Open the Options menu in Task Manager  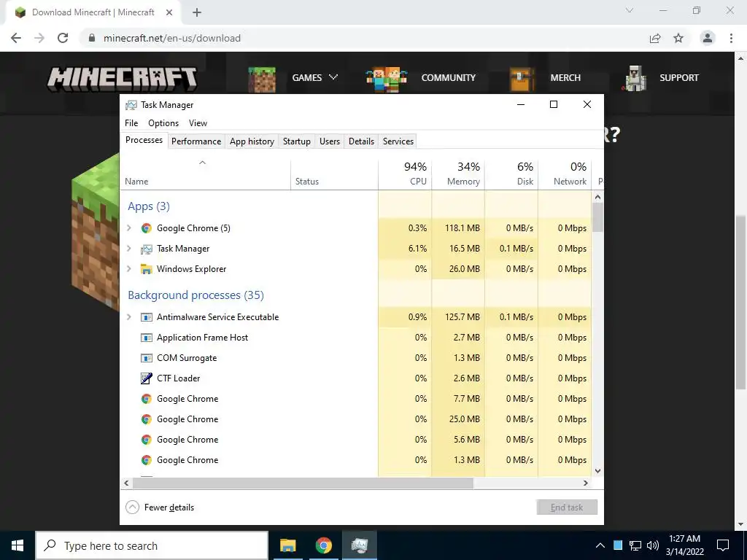163,122
